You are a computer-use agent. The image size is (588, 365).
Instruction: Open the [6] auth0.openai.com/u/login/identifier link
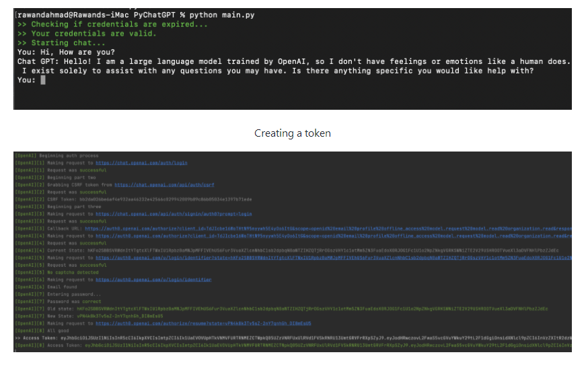click(153, 279)
